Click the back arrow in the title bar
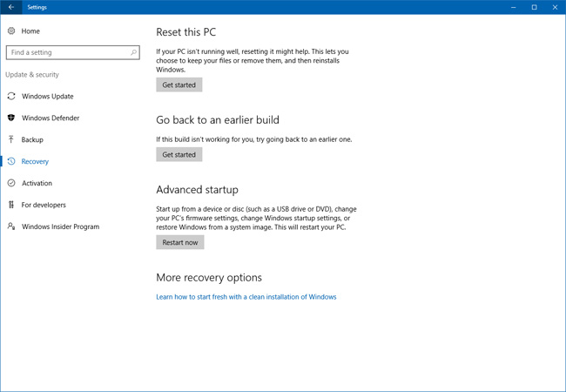This screenshot has width=566, height=392. [11, 7]
